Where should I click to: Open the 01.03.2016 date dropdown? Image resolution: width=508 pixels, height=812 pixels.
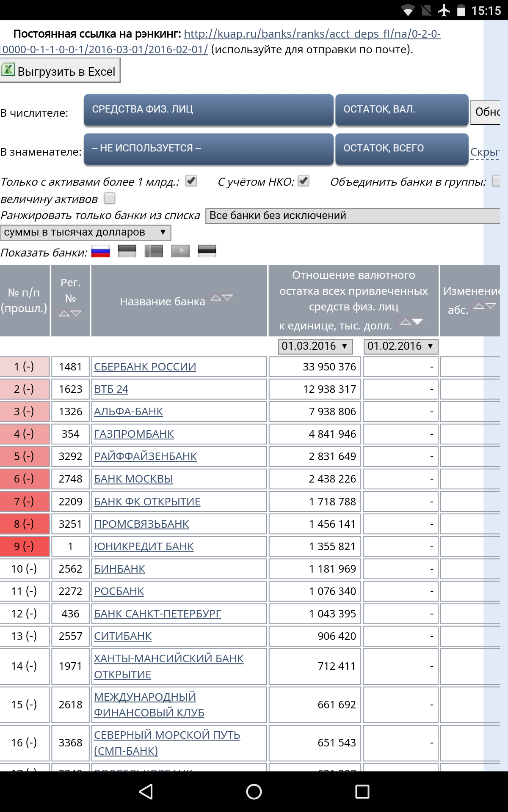[315, 346]
